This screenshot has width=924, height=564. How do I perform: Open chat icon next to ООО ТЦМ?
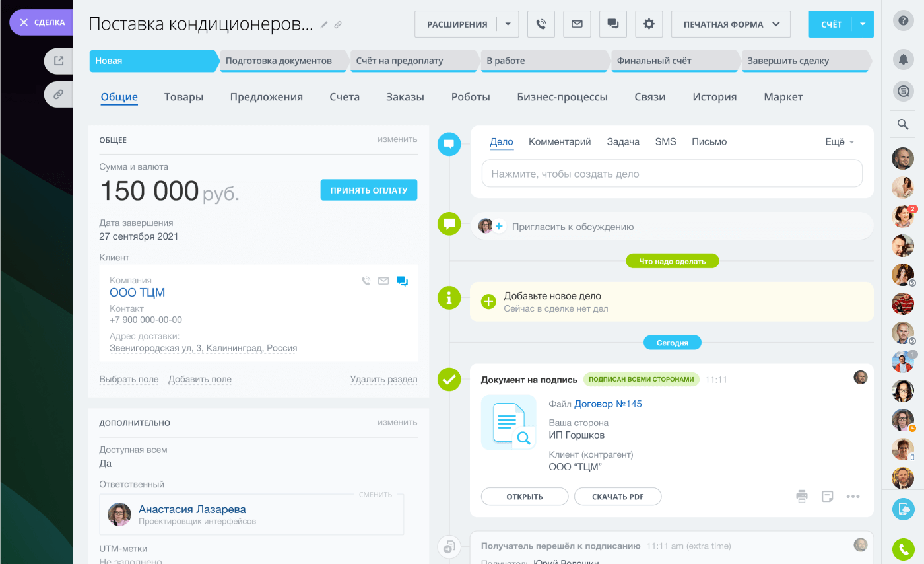(402, 281)
